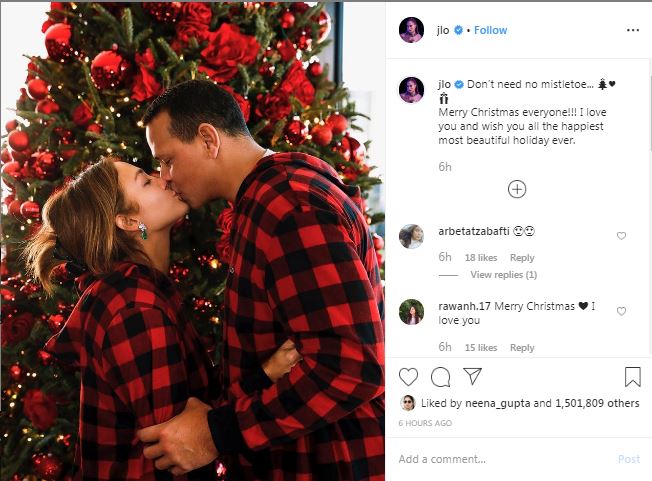The width and height of the screenshot is (652, 481).
Task: Open the three-dots more options menu
Action: pyautogui.click(x=632, y=30)
